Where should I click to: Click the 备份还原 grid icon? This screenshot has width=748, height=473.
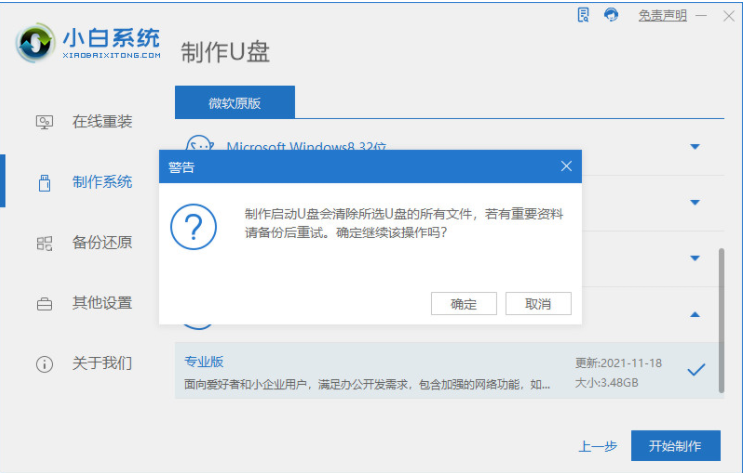pos(44,243)
